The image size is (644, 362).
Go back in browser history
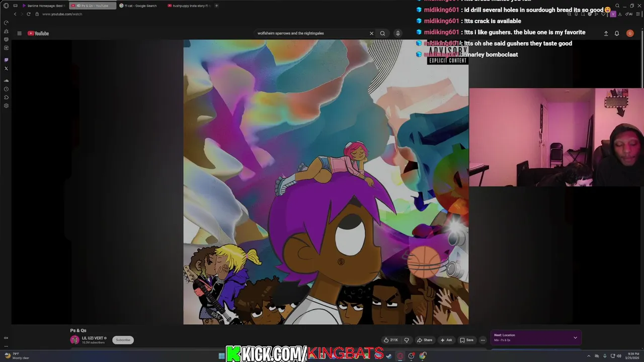[15, 14]
